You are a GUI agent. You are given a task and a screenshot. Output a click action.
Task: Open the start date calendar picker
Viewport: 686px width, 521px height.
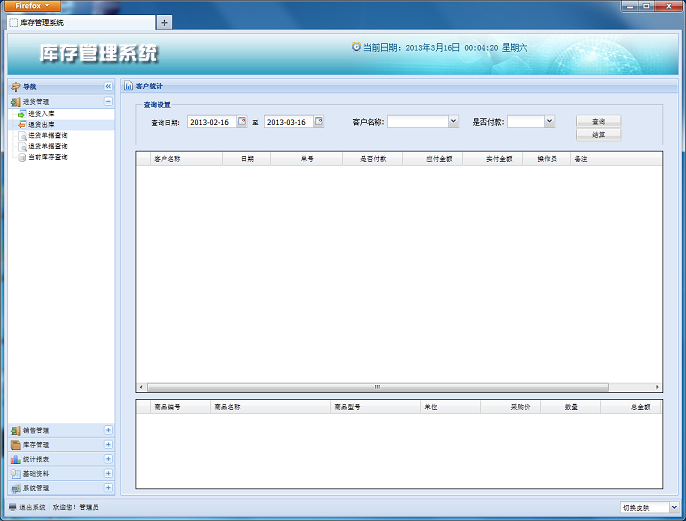pyautogui.click(x=241, y=122)
